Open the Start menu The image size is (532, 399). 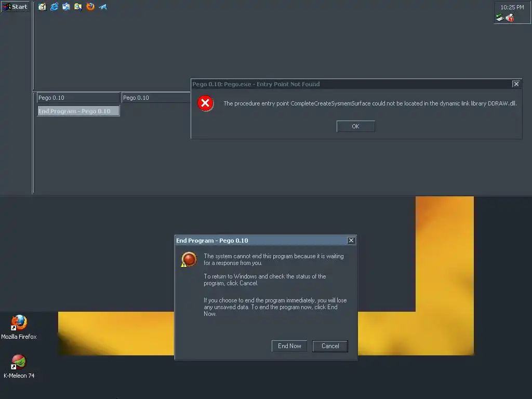point(15,7)
